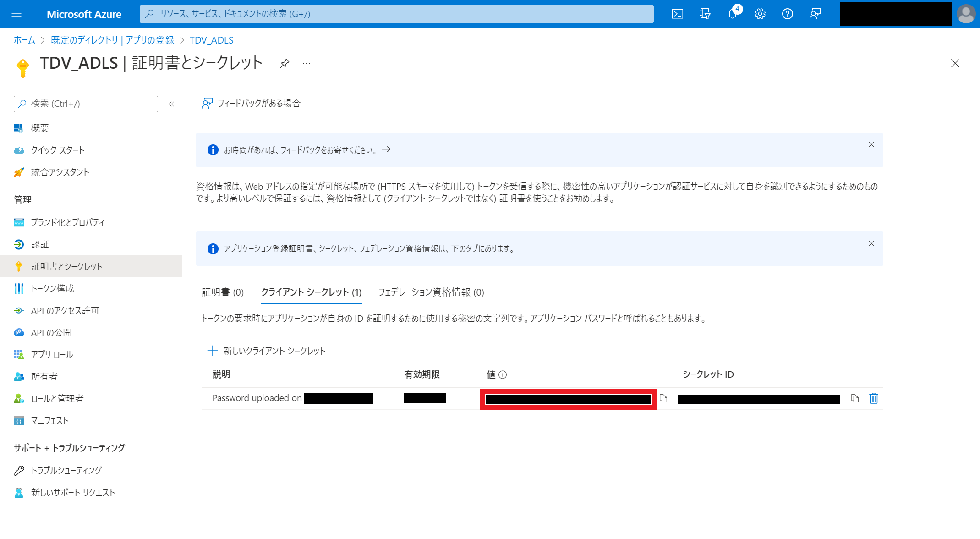Open the more options ellipsis next to title
The image size is (980, 539).
coord(307,63)
